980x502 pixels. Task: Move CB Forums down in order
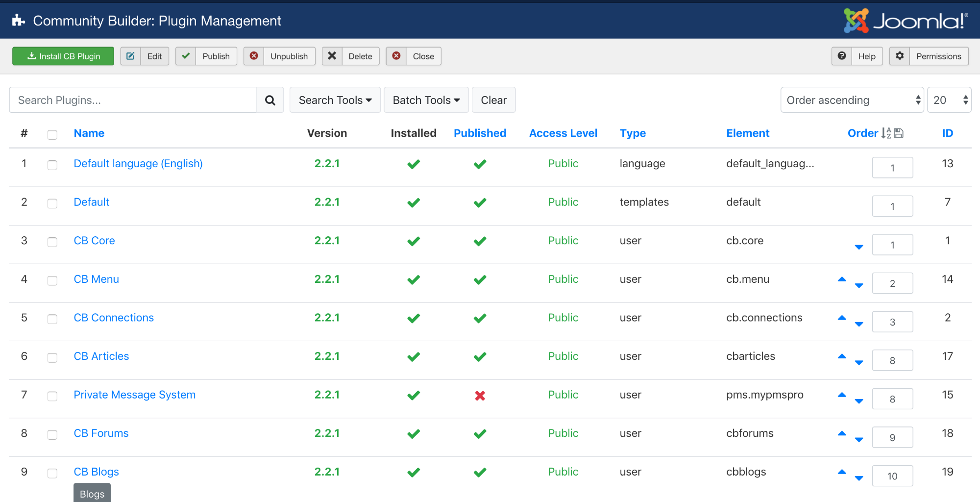tap(859, 440)
